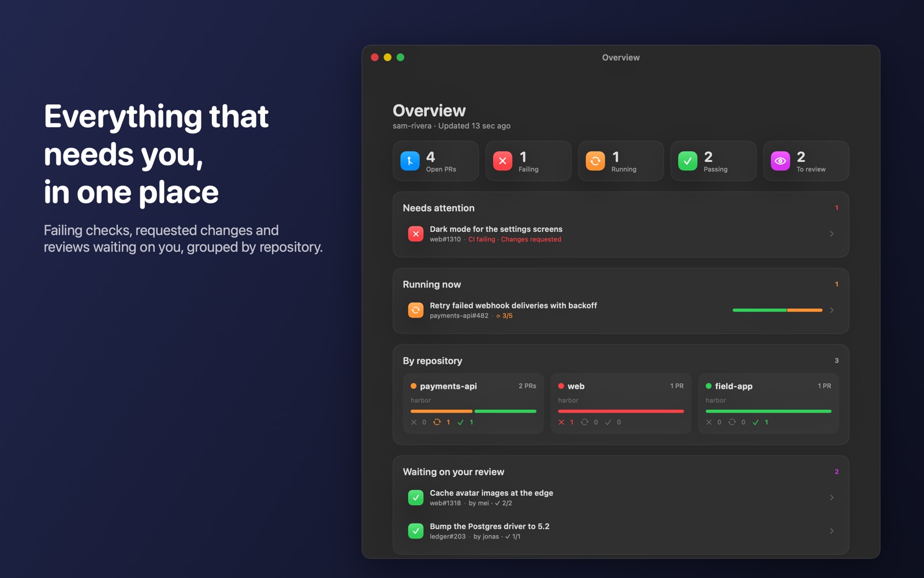Click the purple To review eye icon
This screenshot has height=578, width=924.
(780, 161)
